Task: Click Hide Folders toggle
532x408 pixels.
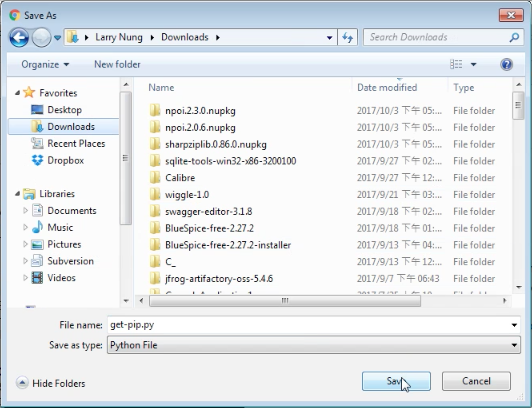Action: point(50,383)
